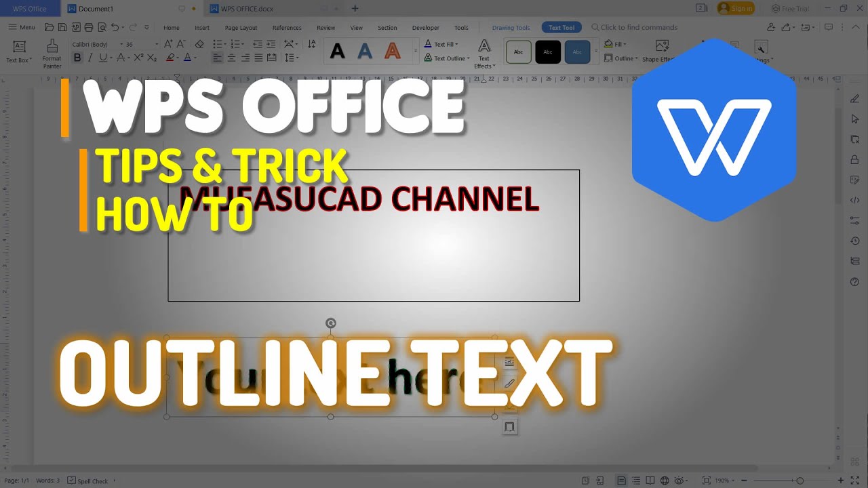Toggle Spell Check in status bar
Viewport: 868px width, 488px height.
click(x=88, y=481)
